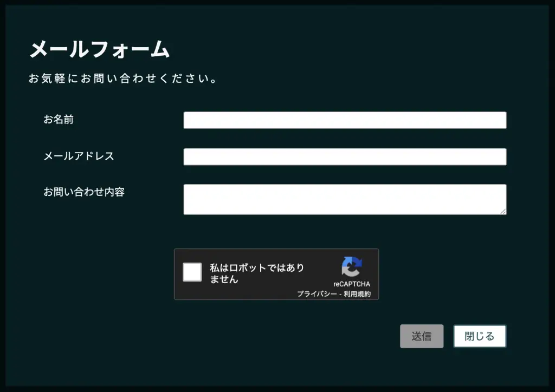Click the text area resize handle corner
555x392 pixels.
point(504,212)
